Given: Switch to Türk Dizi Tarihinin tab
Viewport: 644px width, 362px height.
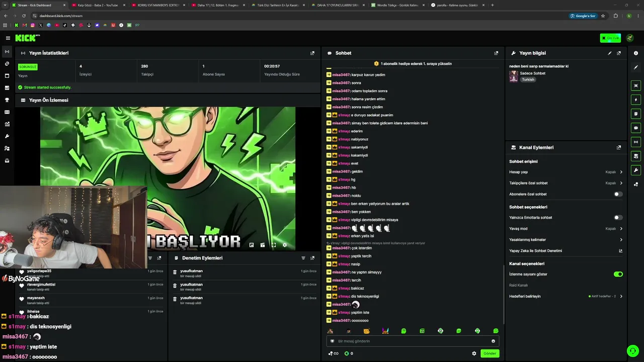Looking at the screenshot, I should pos(277,5).
